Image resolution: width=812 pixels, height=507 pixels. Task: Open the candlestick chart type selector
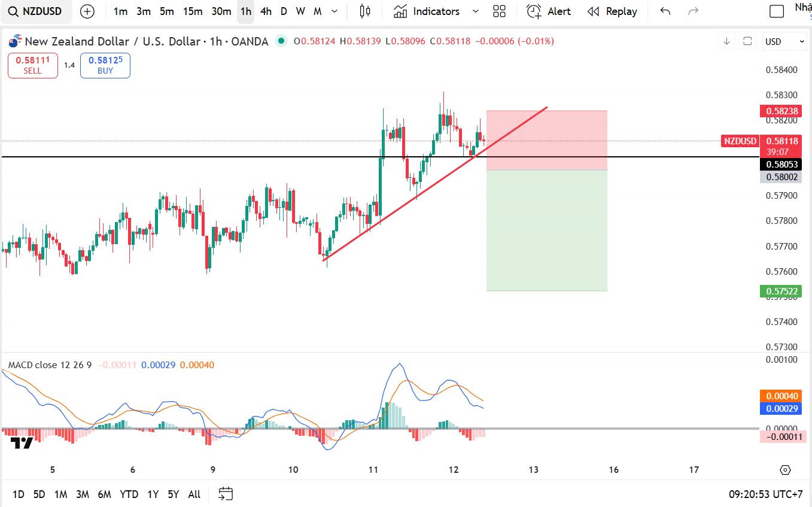365,11
